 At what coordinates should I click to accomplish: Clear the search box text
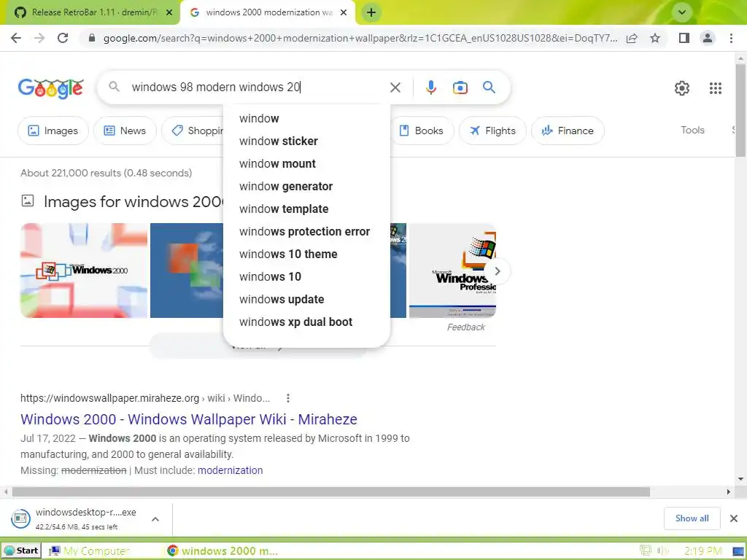395,87
